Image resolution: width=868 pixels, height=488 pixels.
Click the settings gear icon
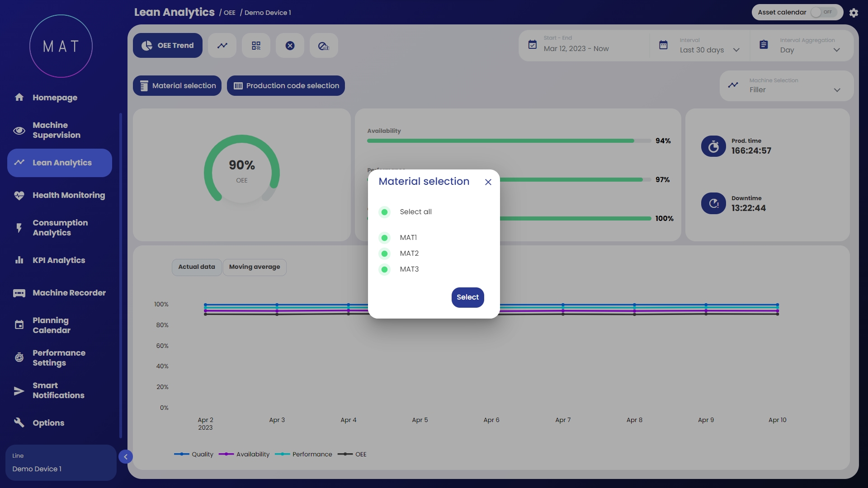[854, 13]
